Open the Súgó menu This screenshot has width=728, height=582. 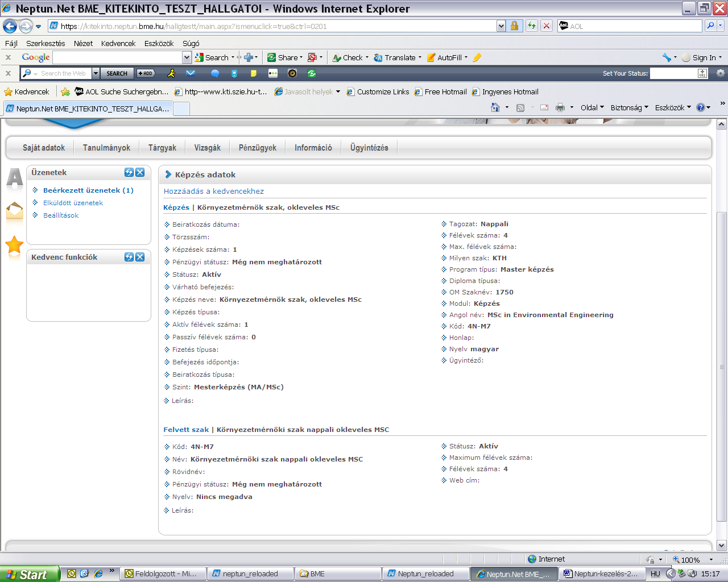click(191, 43)
